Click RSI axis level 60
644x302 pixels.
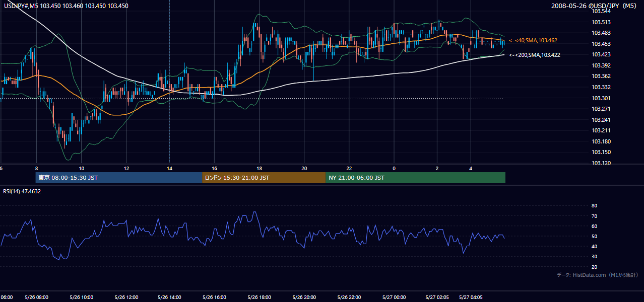coord(594,226)
